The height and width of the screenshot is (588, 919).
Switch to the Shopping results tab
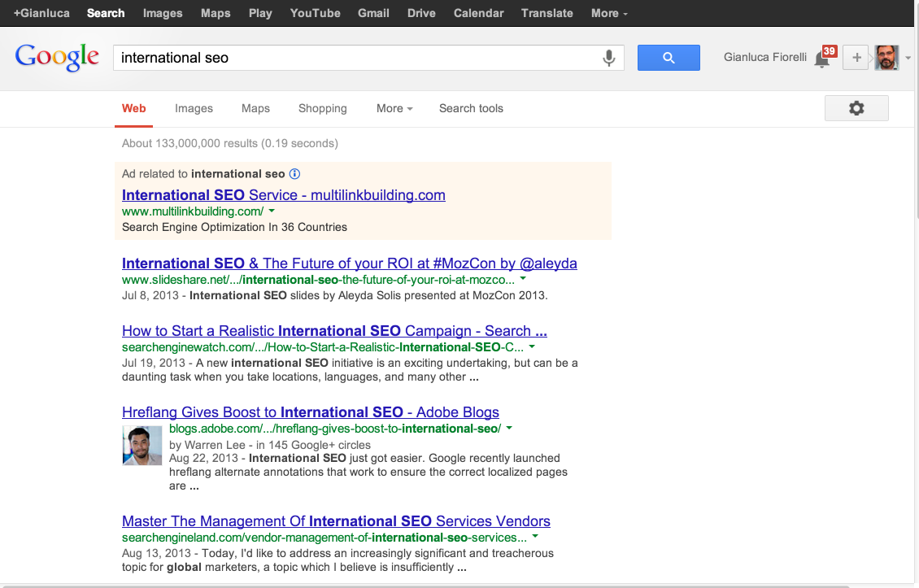(322, 108)
